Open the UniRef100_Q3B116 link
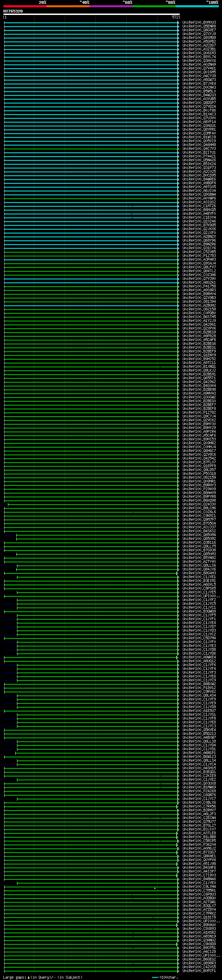Viewport: 222px width, 980px height. point(199,543)
